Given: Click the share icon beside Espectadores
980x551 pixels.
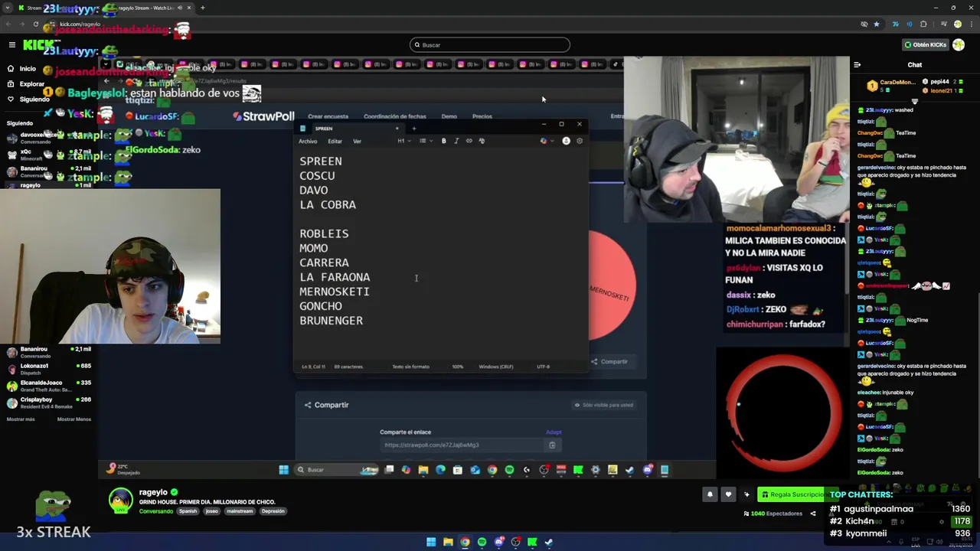Looking at the screenshot, I should (x=813, y=514).
